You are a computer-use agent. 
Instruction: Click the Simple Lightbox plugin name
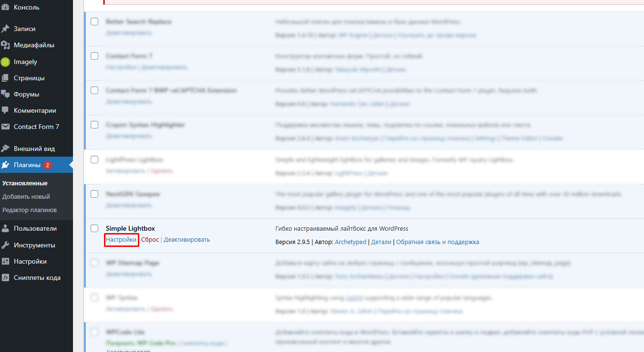[130, 228]
